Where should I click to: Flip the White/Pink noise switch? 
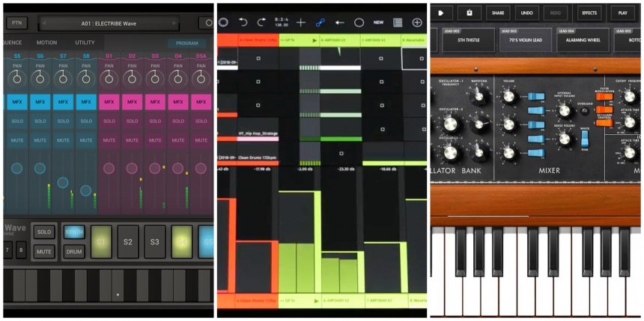tap(585, 140)
